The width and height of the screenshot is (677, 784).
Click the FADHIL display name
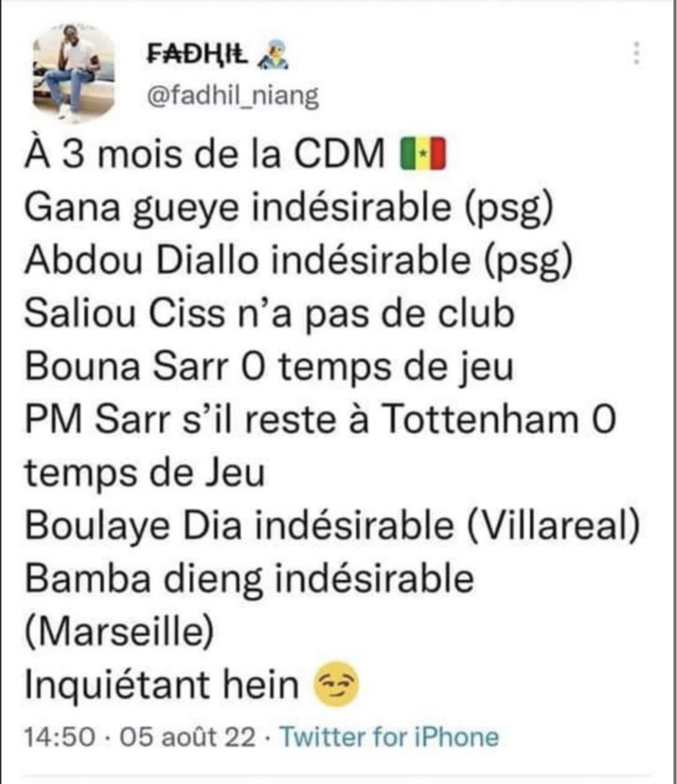coord(198,53)
